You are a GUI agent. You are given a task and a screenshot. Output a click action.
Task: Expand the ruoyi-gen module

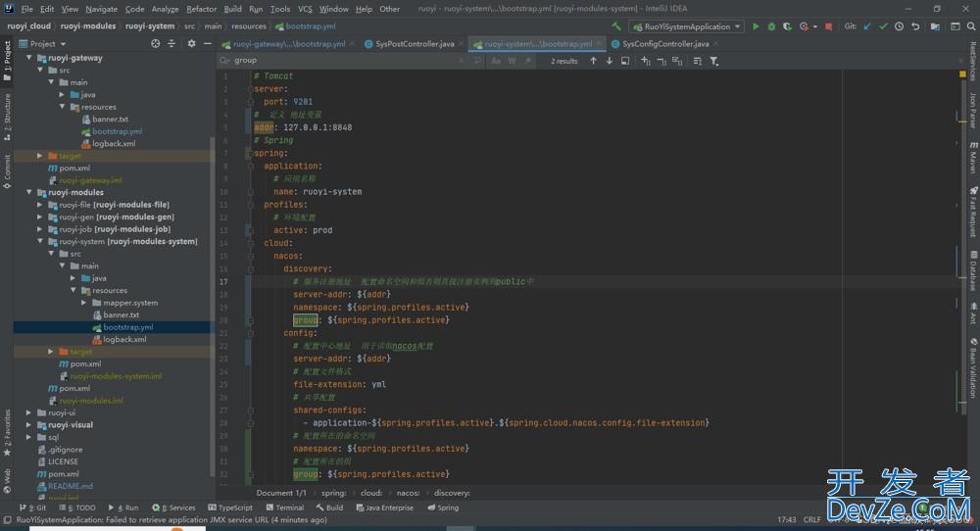40,217
